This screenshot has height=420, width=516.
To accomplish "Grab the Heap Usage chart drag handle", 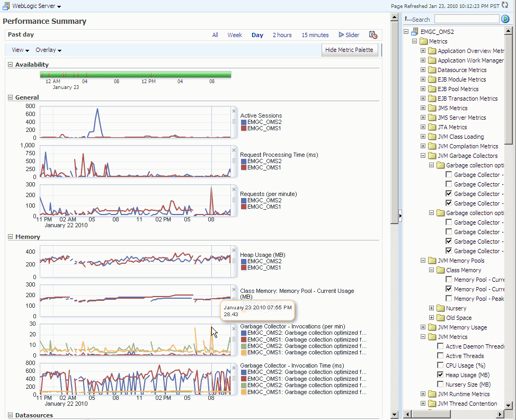I will (234, 261).
